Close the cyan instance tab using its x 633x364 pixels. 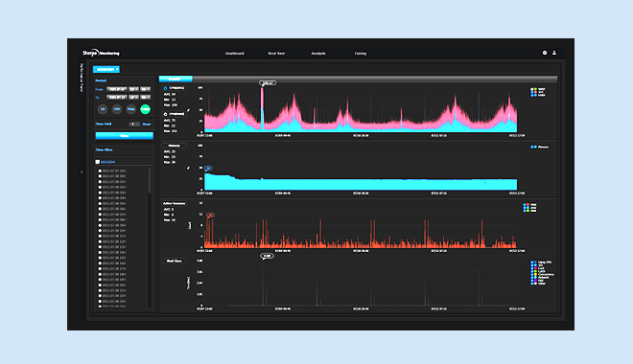(x=117, y=69)
